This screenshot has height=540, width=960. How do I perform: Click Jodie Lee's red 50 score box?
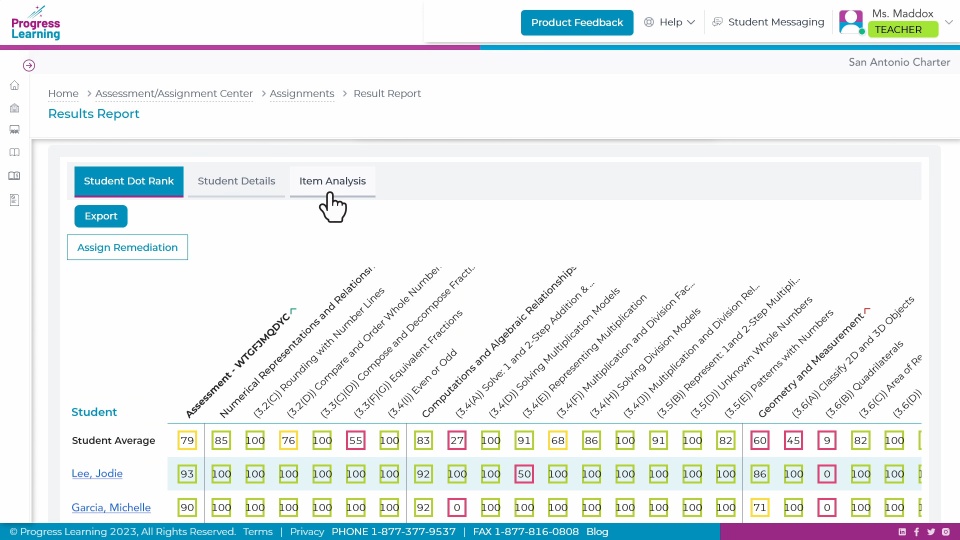coord(523,473)
